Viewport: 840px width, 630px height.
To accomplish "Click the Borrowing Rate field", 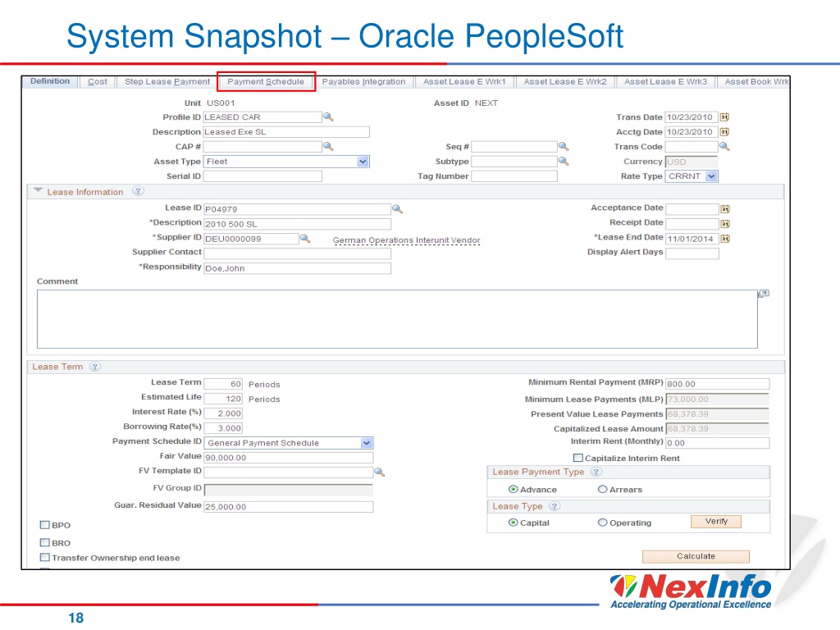I will point(223,428).
